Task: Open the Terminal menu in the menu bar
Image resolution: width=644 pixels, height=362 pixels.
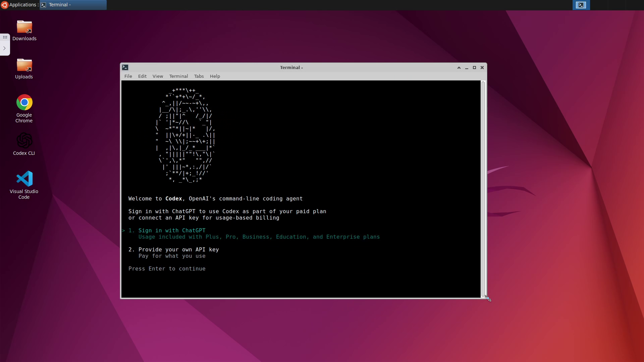Action: tap(178, 76)
